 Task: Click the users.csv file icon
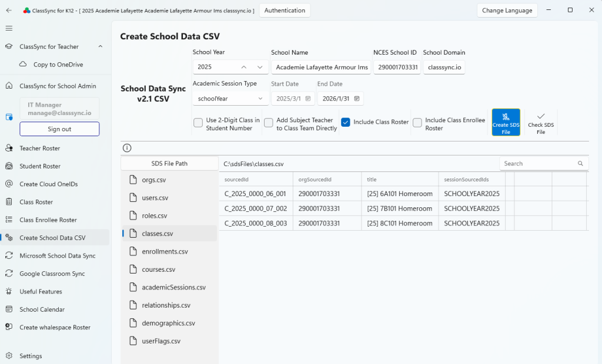pos(133,198)
